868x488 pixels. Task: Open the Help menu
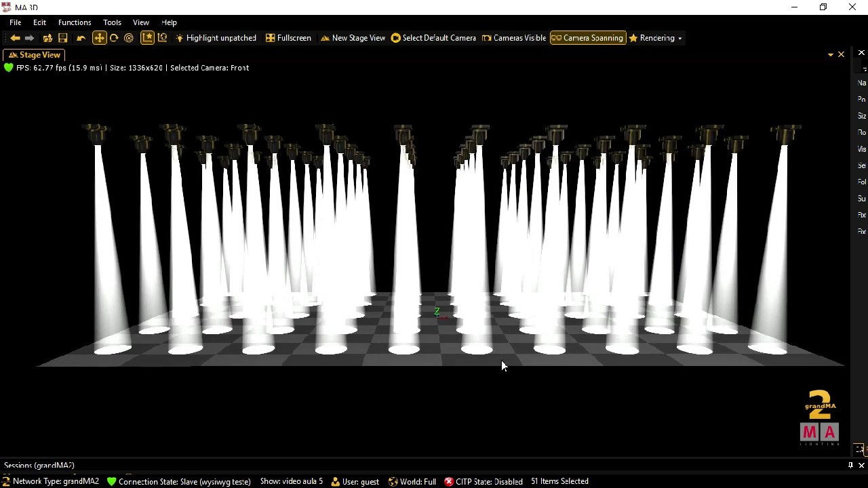pos(169,22)
